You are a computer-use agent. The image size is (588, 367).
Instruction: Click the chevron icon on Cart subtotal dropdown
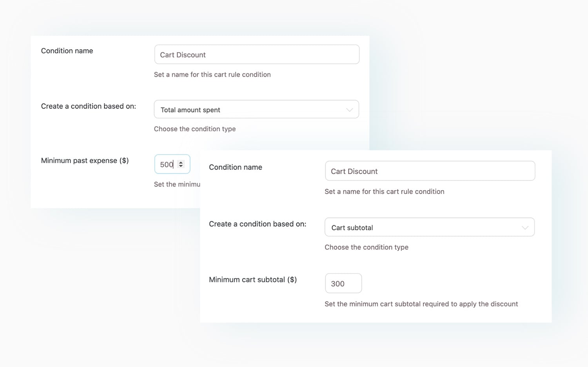525,228
